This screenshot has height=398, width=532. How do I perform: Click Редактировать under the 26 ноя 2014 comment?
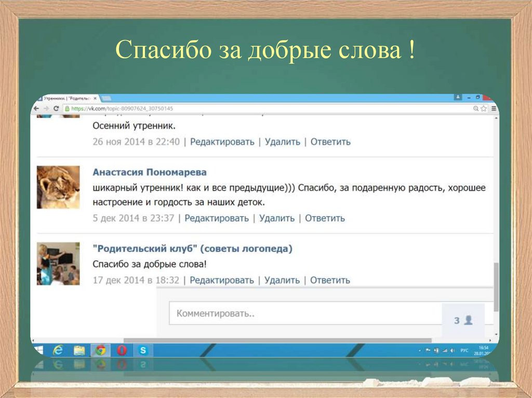tap(222, 142)
